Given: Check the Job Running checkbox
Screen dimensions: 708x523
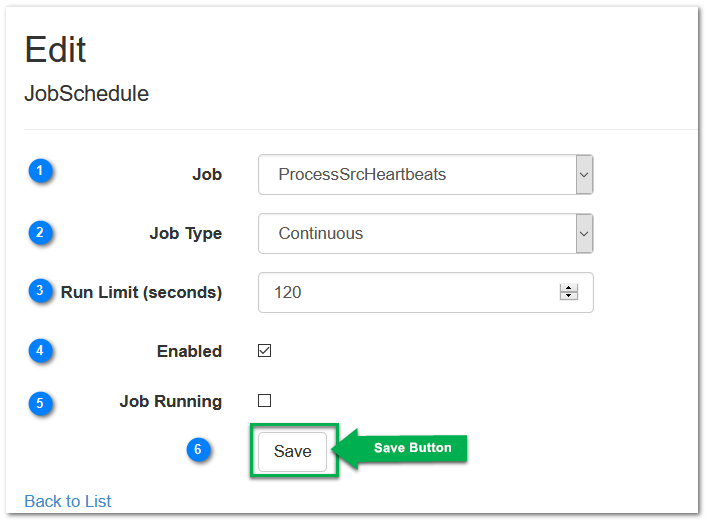Looking at the screenshot, I should (x=265, y=401).
